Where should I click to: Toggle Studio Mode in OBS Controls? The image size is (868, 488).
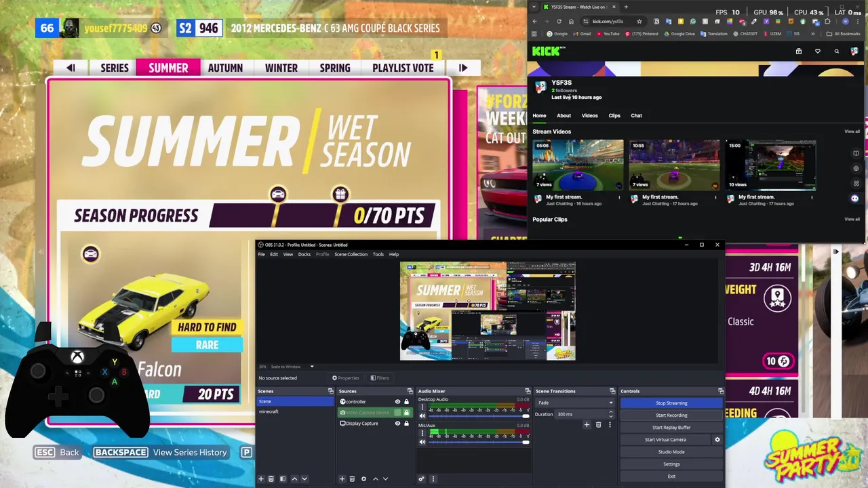pos(671,452)
